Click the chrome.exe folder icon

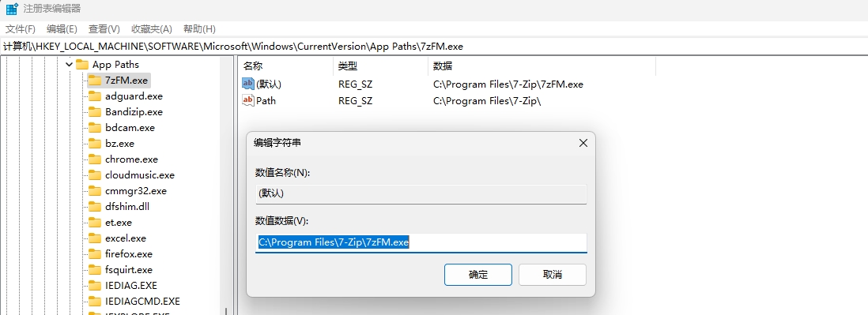click(x=95, y=159)
